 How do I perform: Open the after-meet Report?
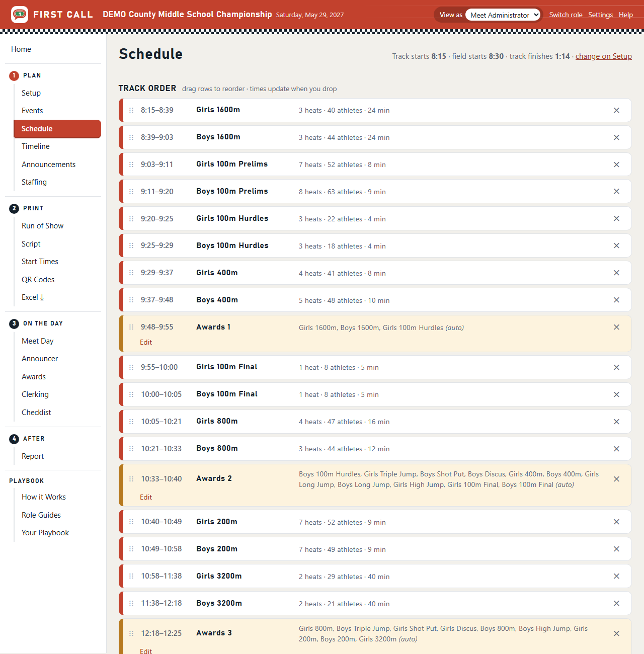(33, 456)
